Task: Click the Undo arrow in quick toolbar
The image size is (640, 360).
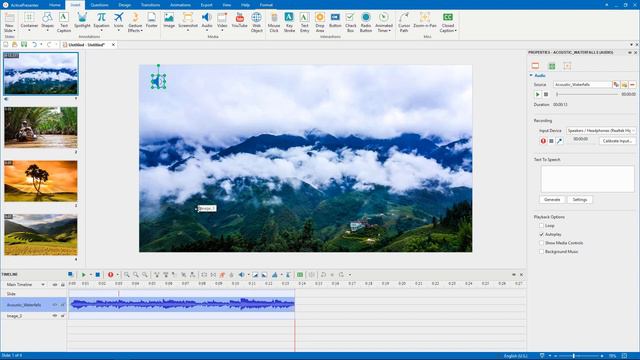Action: [35, 44]
